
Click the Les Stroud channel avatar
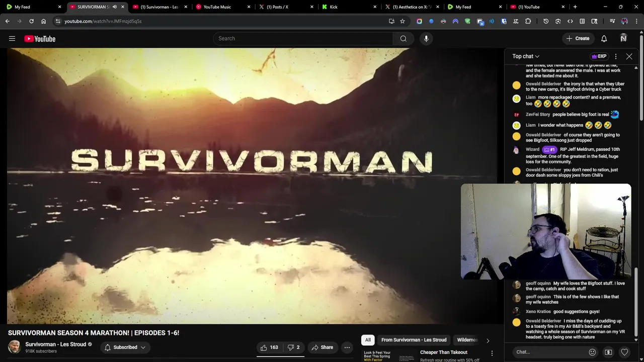(x=15, y=347)
